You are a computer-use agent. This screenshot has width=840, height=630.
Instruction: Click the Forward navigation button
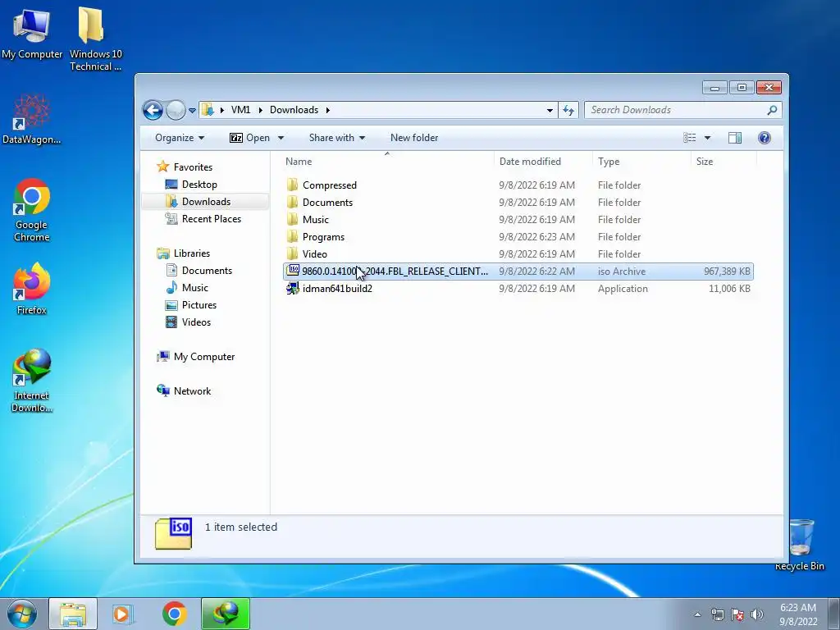point(176,111)
